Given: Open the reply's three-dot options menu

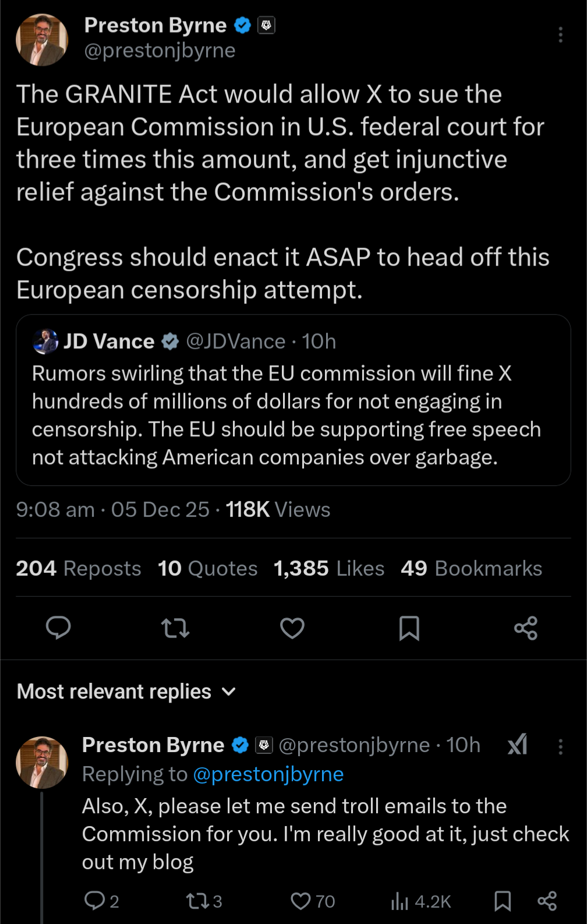Looking at the screenshot, I should pos(560,746).
